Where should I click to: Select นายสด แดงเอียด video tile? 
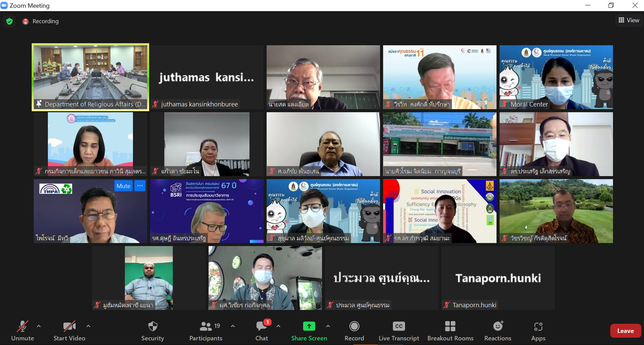click(x=323, y=77)
